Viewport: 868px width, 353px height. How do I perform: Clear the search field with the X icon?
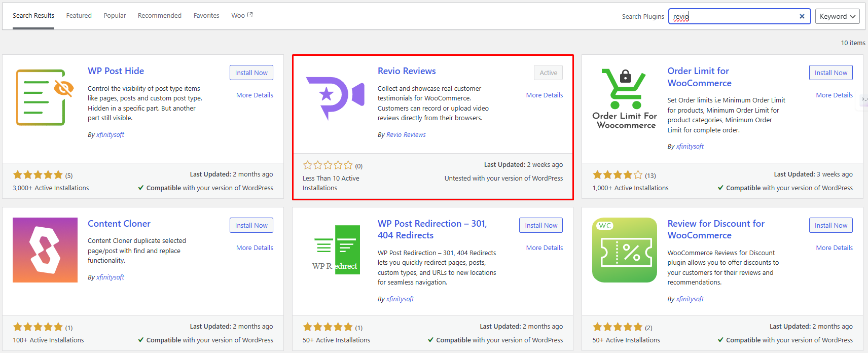pos(802,16)
